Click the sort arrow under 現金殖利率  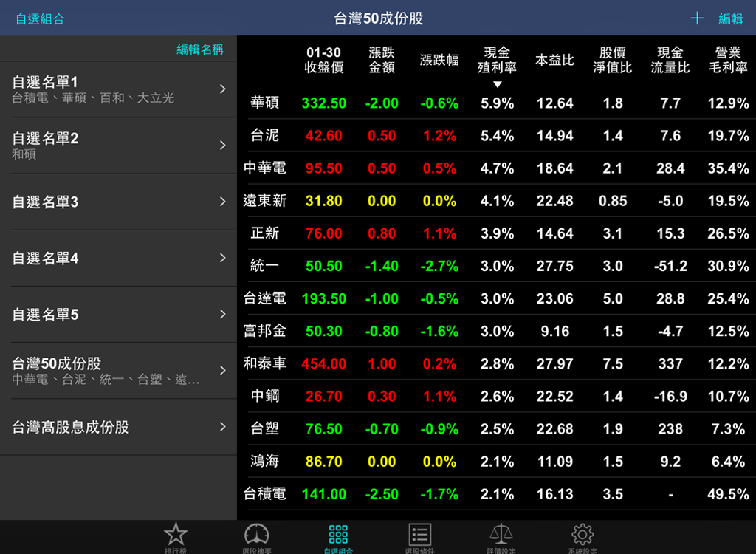pyautogui.click(x=497, y=84)
